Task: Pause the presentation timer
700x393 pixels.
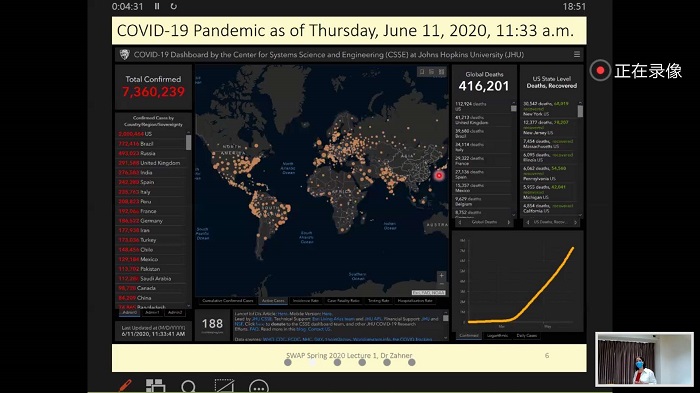Action: tap(157, 6)
